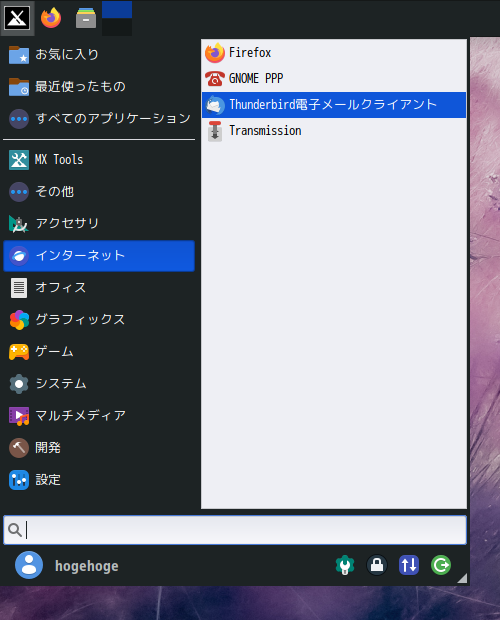Click the workspace switcher in the panel

pyautogui.click(x=117, y=18)
